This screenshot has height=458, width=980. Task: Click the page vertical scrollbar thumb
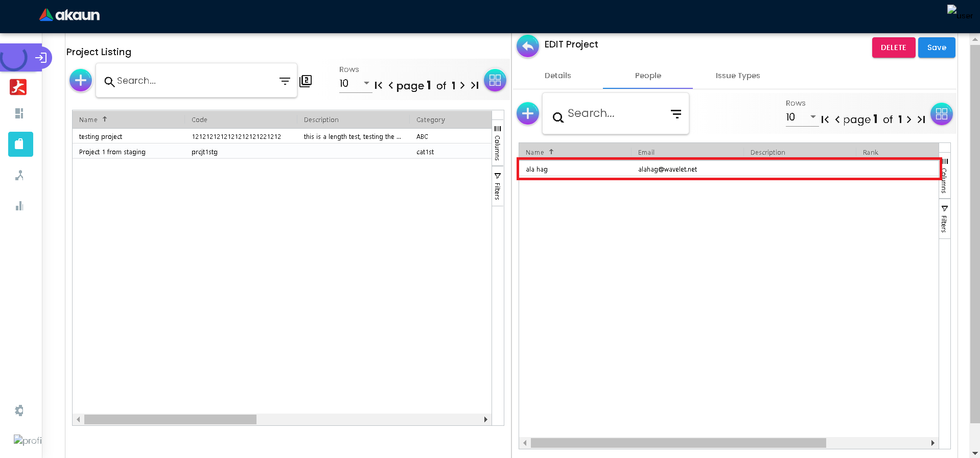click(975, 234)
